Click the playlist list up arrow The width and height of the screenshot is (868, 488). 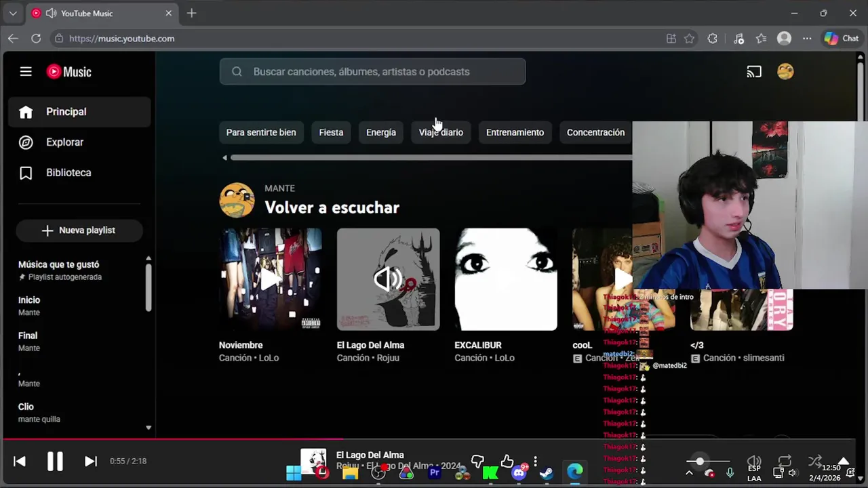149,259
